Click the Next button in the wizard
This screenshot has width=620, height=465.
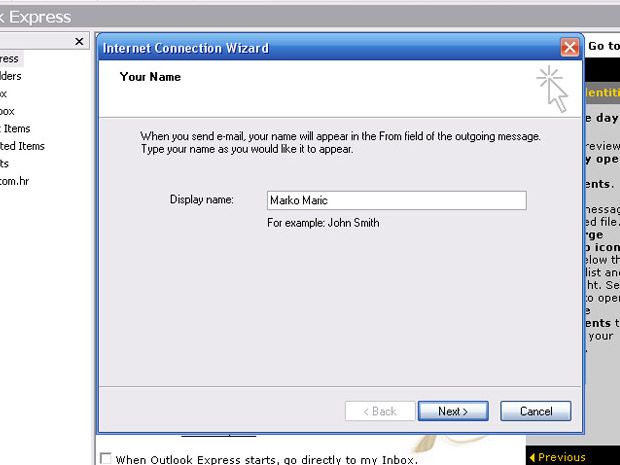453,411
